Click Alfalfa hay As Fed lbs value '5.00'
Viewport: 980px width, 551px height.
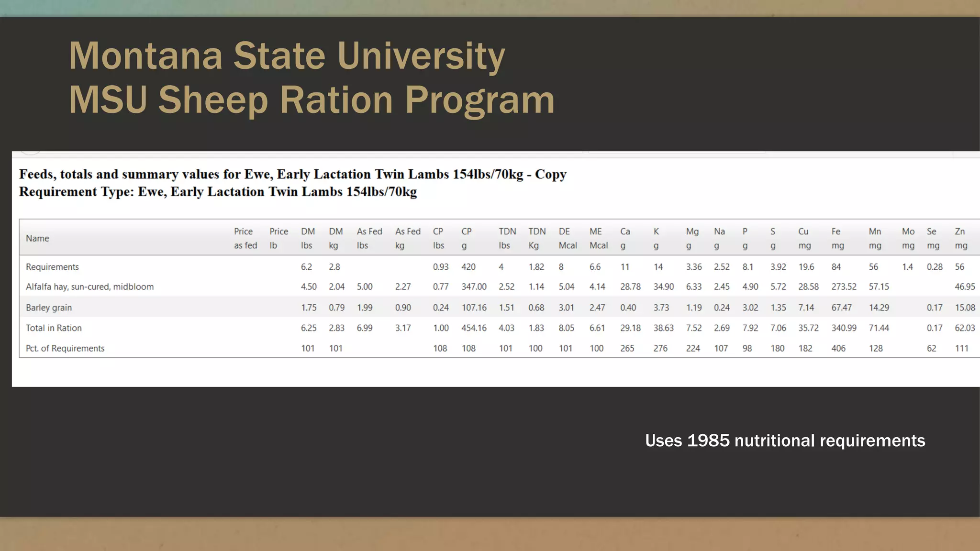point(365,287)
